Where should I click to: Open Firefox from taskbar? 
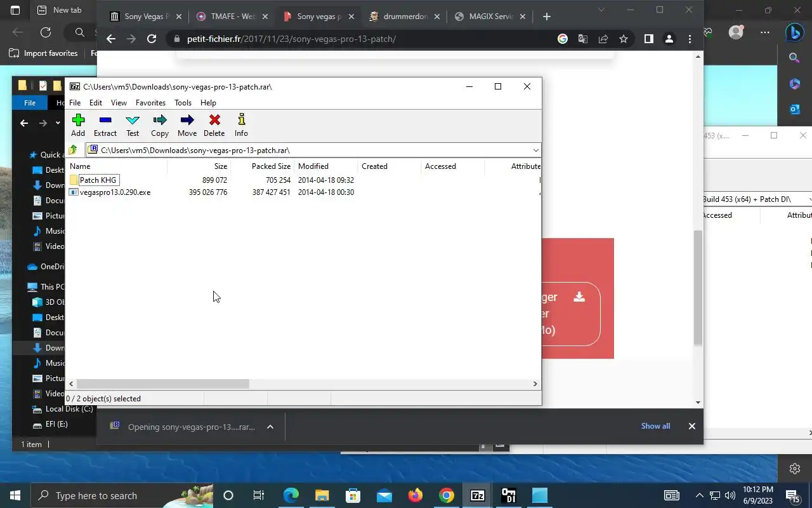pos(416,495)
